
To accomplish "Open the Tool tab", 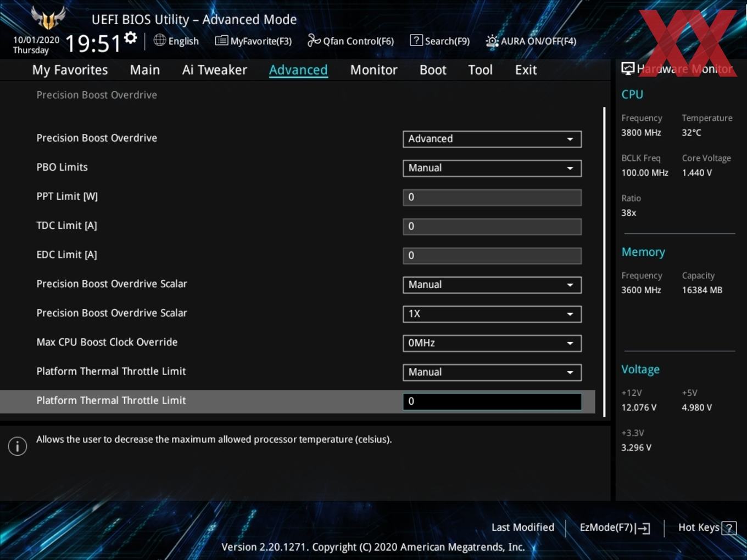I will (x=480, y=70).
